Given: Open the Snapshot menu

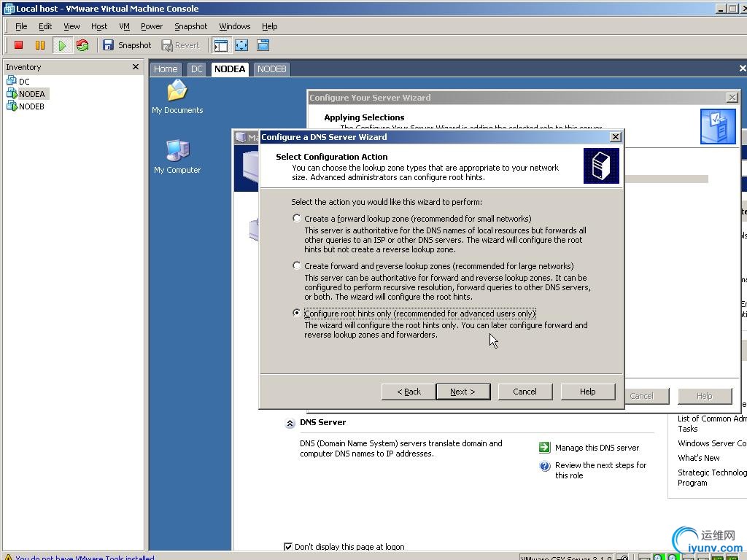Looking at the screenshot, I should coord(190,26).
